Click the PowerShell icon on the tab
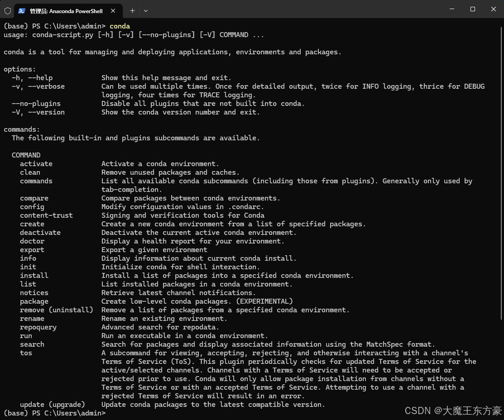Screen dimensions: 504x420 [x=22, y=11]
